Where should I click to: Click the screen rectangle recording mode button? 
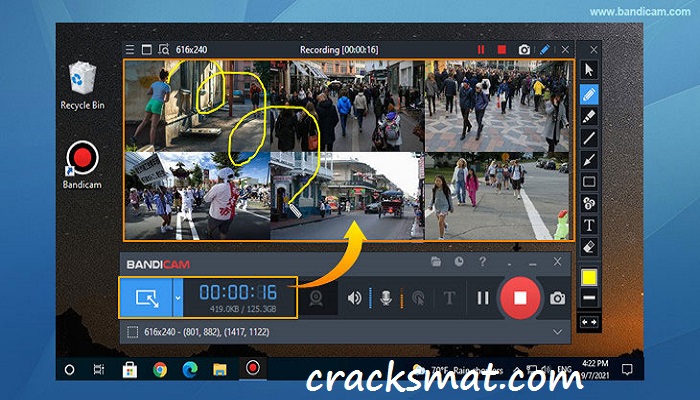pyautogui.click(x=146, y=298)
